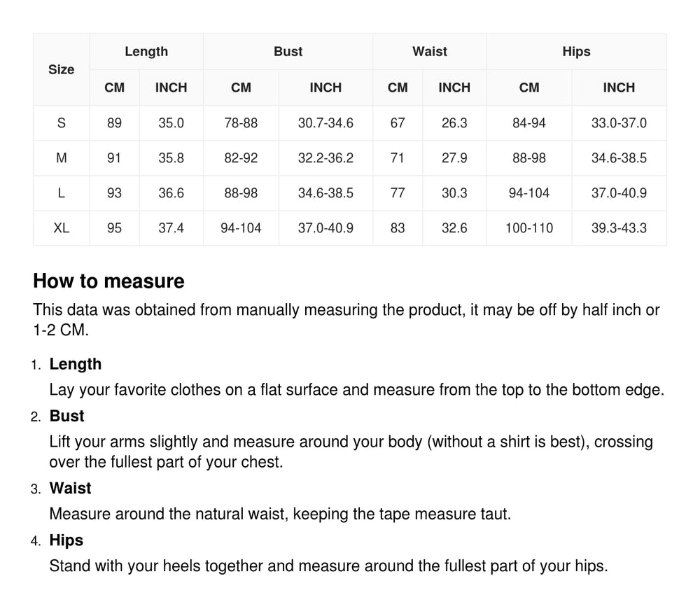Click the 'How to measure' heading
The width and height of the screenshot is (700, 609).
[x=109, y=281]
